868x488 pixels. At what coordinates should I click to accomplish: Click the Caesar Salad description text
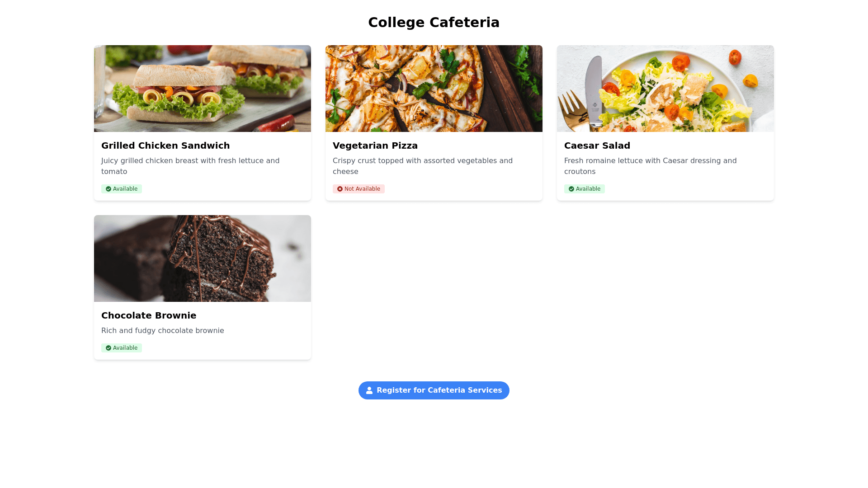[650, 166]
